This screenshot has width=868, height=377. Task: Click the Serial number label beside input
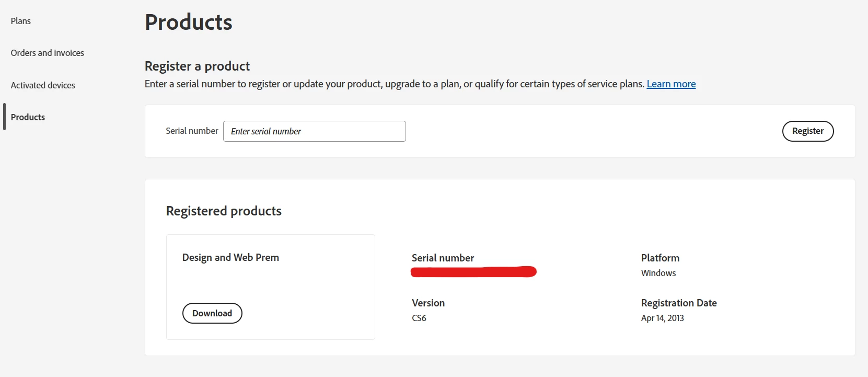tap(192, 131)
